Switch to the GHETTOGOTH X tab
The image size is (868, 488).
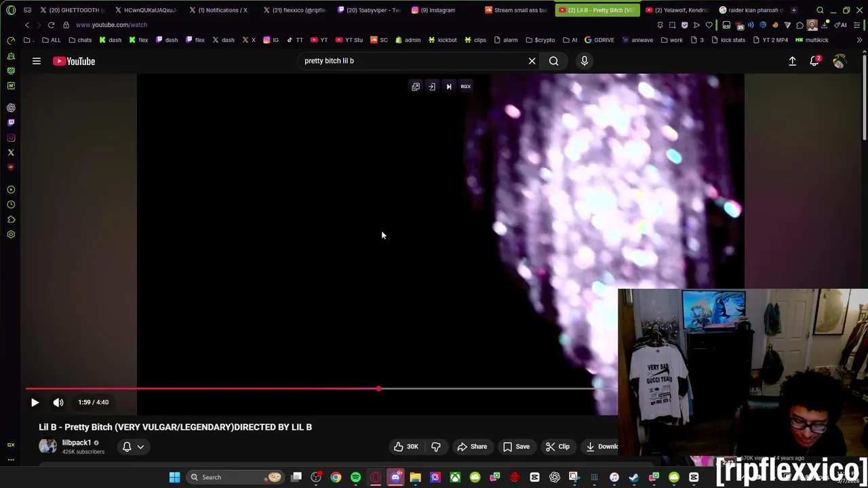click(73, 10)
